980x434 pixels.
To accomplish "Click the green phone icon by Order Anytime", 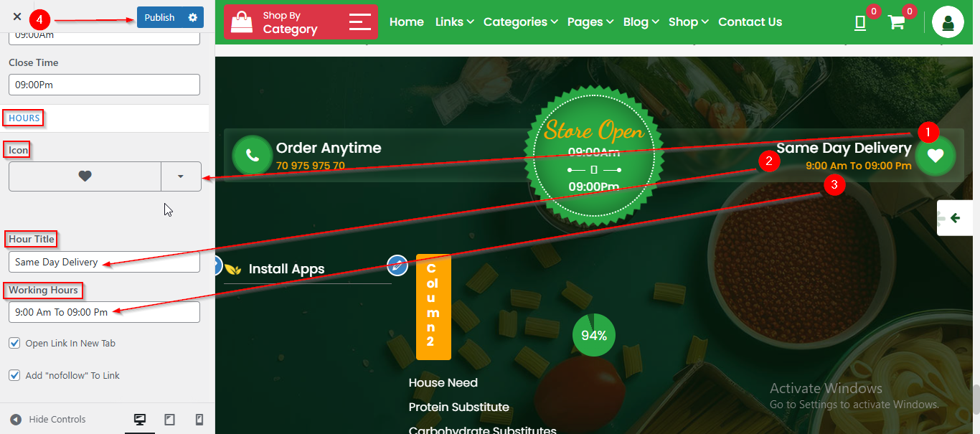I will (x=252, y=155).
